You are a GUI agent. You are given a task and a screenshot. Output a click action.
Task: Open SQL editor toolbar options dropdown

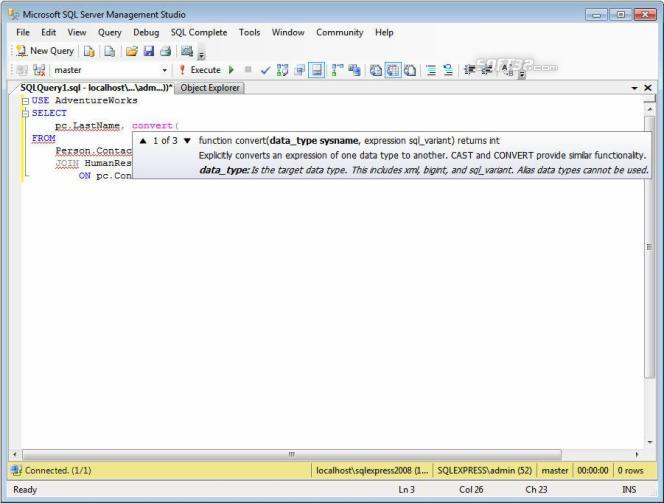click(522, 74)
